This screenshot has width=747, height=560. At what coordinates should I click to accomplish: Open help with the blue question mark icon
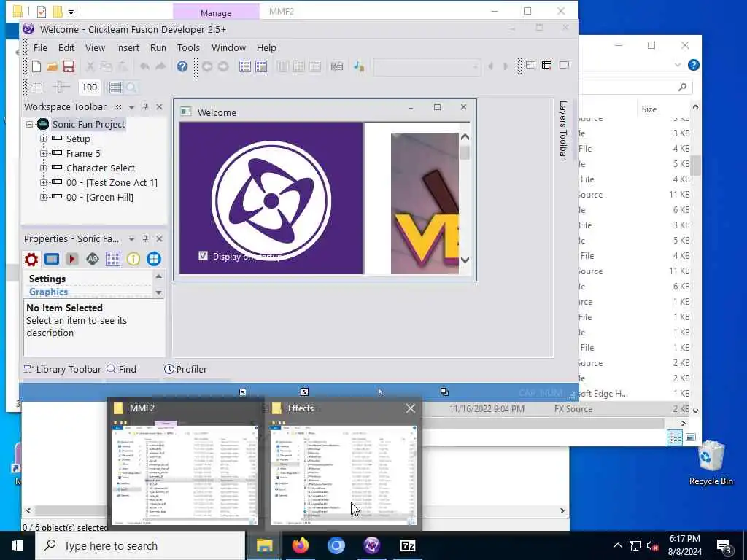182,66
